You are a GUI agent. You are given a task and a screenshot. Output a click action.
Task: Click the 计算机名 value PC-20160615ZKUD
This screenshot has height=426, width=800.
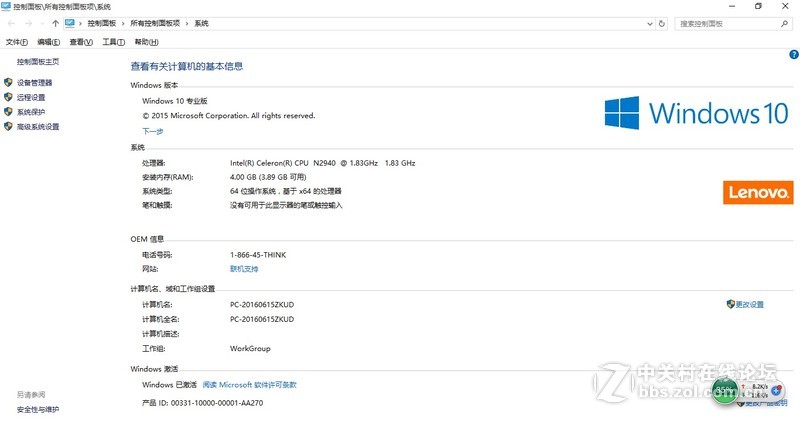262,305
